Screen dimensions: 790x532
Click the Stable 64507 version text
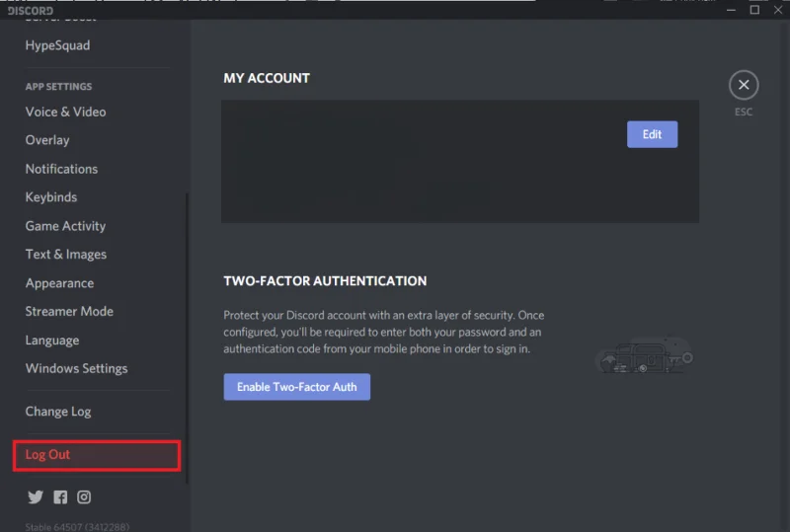tap(77, 527)
